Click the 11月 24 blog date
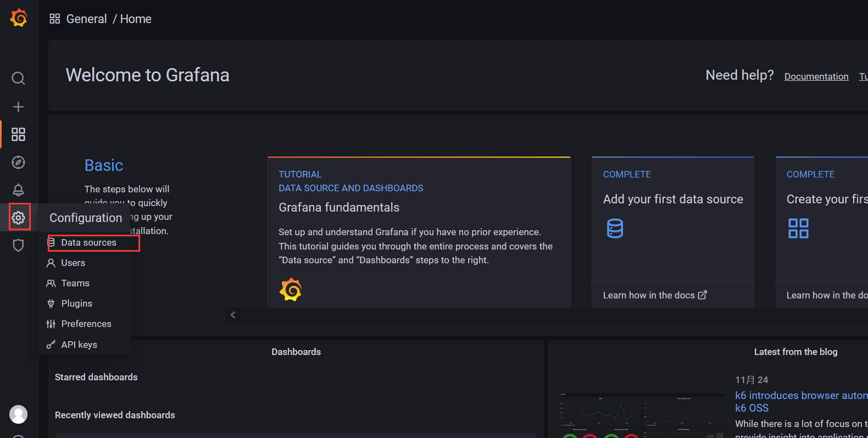Screen dimensions: 868x438 coord(752,380)
